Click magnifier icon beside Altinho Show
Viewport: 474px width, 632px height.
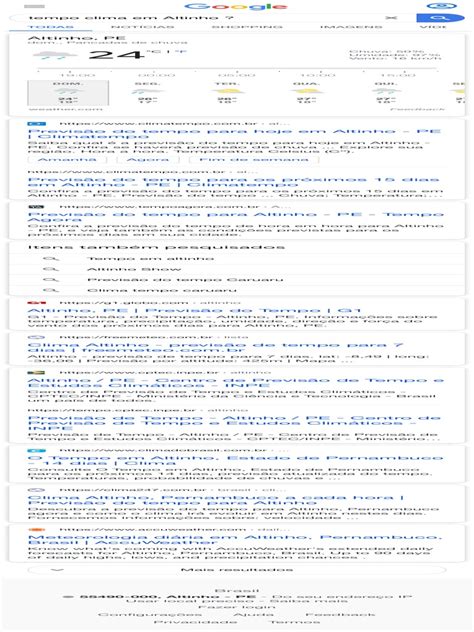[51, 269]
